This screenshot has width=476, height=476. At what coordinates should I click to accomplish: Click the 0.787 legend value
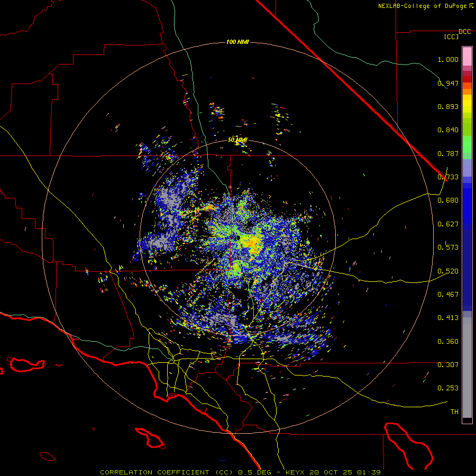pos(448,153)
